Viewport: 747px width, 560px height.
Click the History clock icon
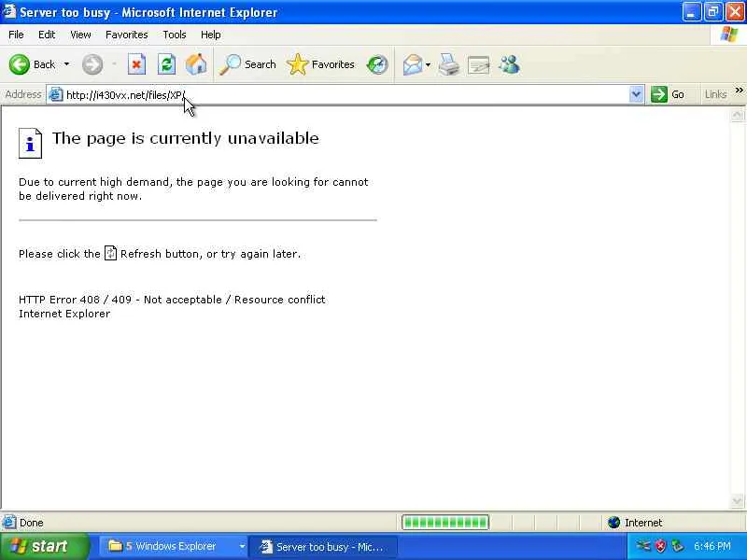pos(377,64)
